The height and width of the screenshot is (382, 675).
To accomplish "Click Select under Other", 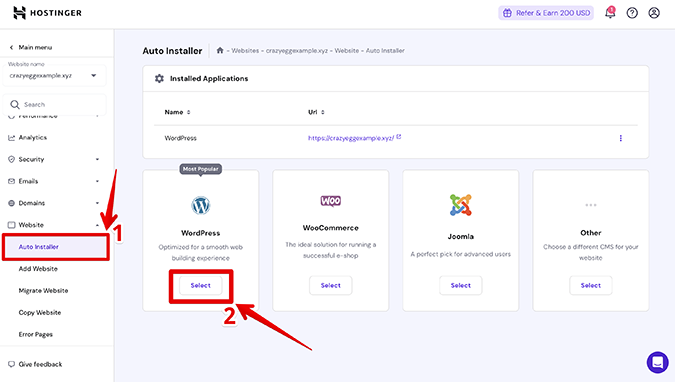I will pyautogui.click(x=591, y=286).
